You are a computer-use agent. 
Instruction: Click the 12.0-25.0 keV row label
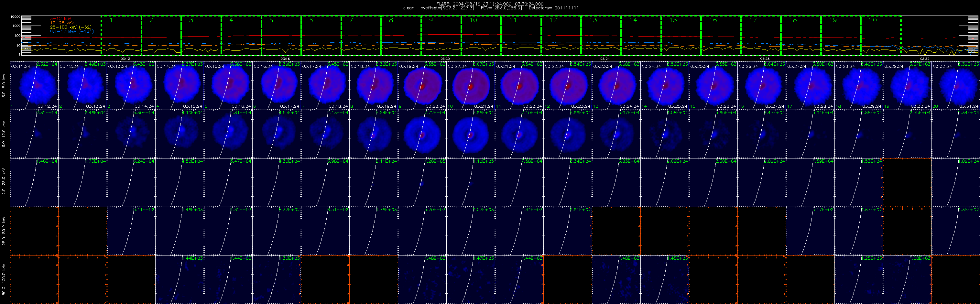4,182
